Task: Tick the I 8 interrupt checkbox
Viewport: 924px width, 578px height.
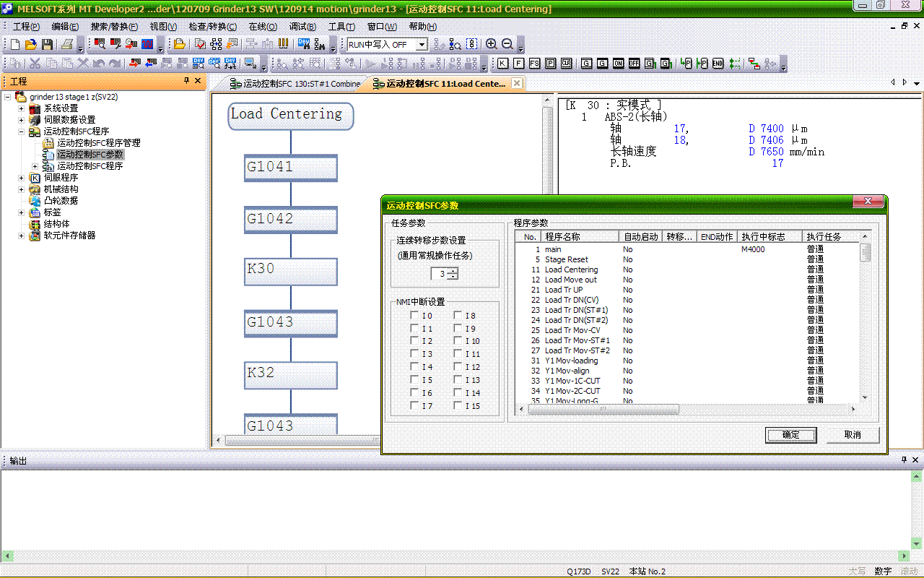Action: pyautogui.click(x=458, y=315)
